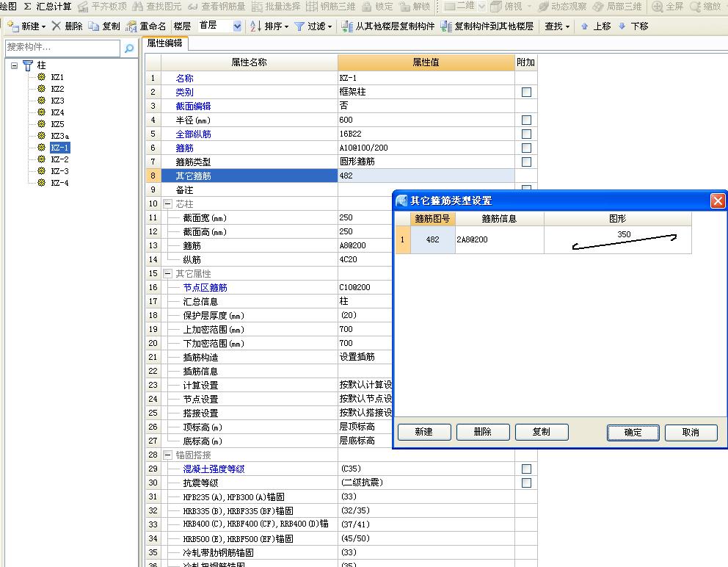Collapse the 锚固搭接 property group

click(167, 455)
